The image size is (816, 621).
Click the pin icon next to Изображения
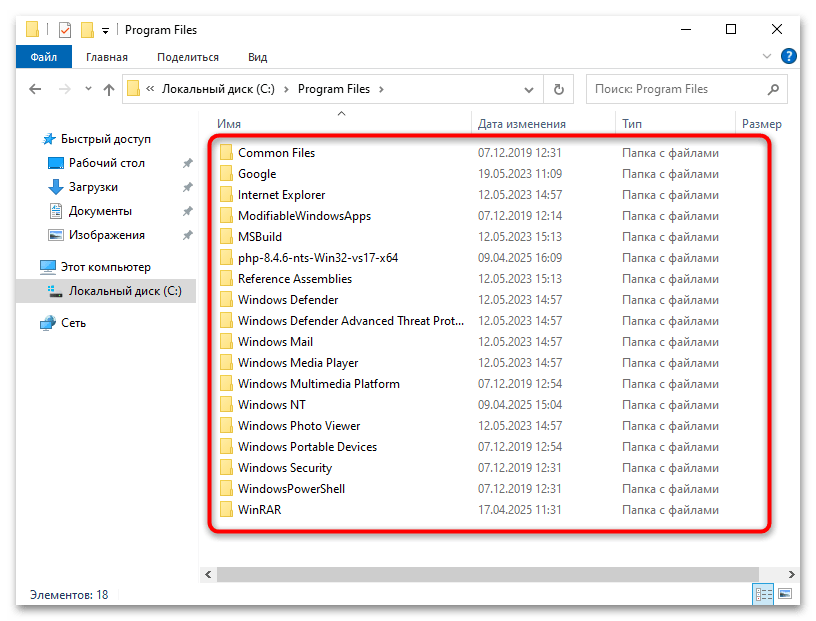188,235
